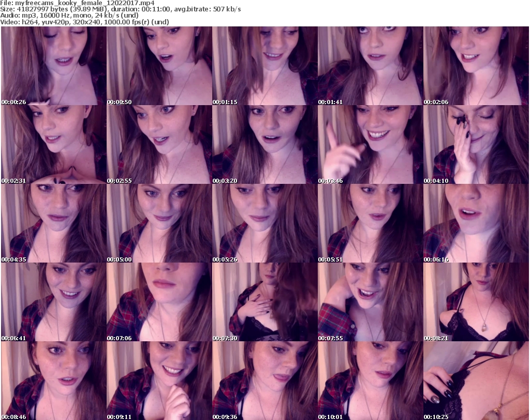
Task: Select the thumbnail frame timestamped 00:05:51
Action: pyautogui.click(x=371, y=223)
